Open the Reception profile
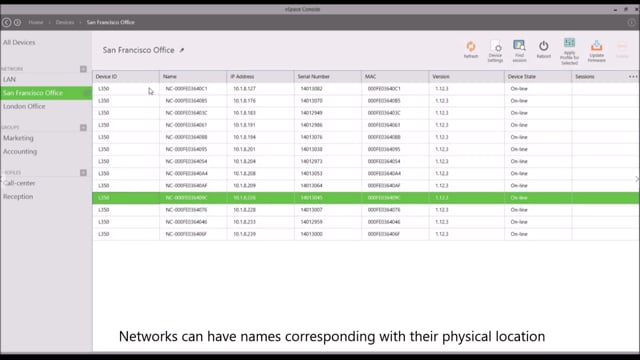This screenshot has height=360, width=640. 18,197
